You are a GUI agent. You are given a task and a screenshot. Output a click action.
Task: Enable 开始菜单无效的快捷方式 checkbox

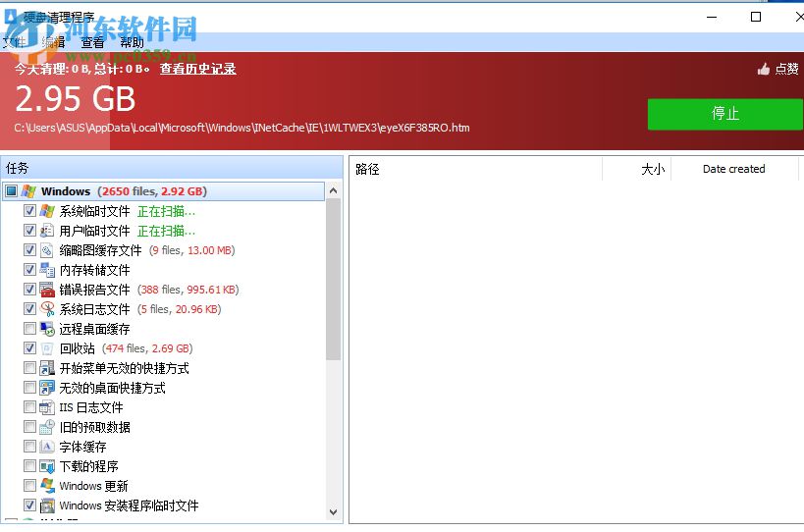[29, 368]
